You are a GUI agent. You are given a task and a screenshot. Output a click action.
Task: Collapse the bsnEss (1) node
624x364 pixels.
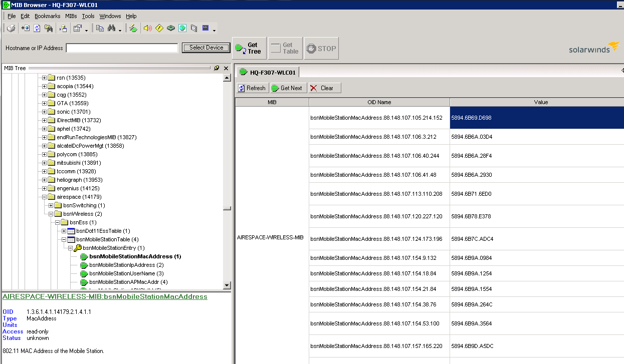click(x=57, y=222)
